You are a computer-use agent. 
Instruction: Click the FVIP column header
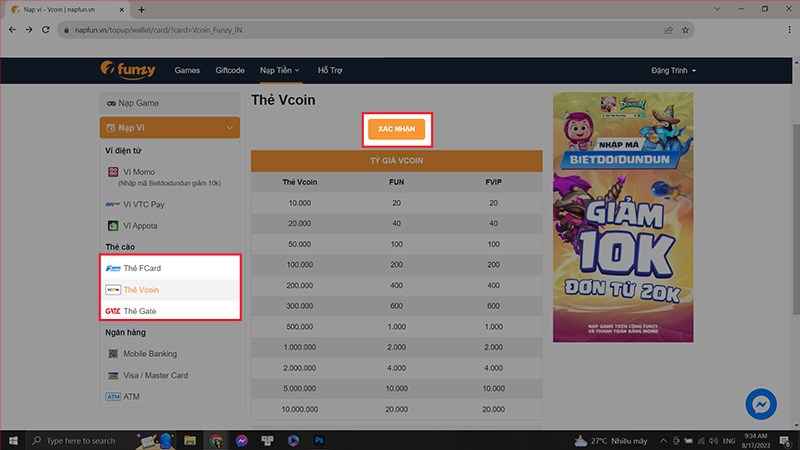tap(493, 182)
